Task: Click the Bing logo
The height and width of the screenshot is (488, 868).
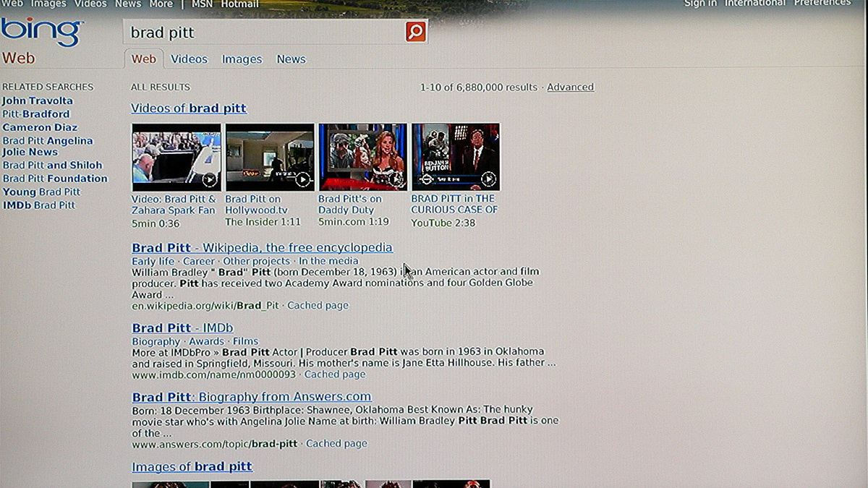Action: tap(41, 32)
